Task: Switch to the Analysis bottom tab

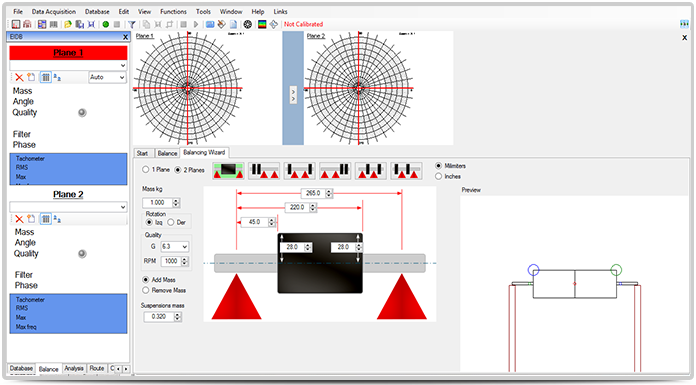Action: pyautogui.click(x=74, y=369)
